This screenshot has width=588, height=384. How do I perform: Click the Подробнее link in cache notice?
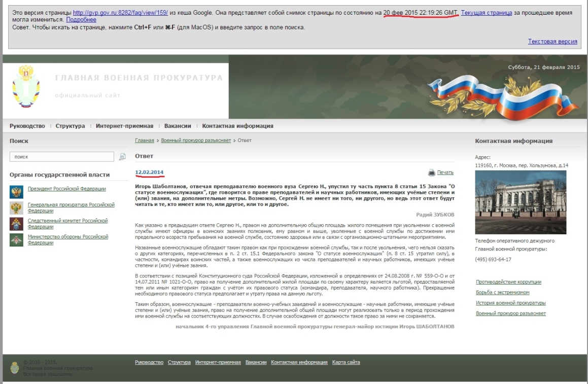(81, 20)
